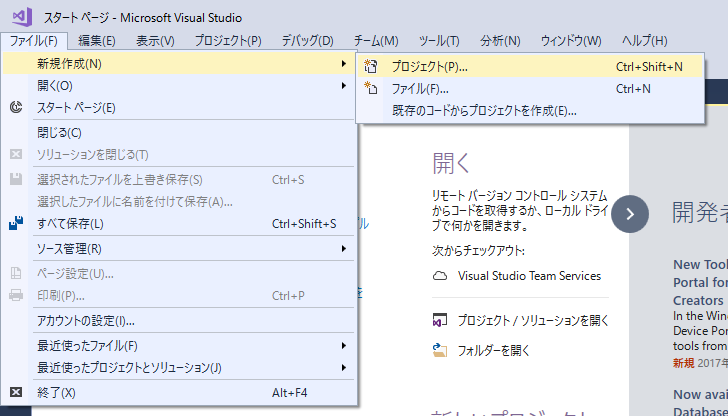
Task: Expand the ソース管理(R) submenu arrow
Action: [344, 249]
